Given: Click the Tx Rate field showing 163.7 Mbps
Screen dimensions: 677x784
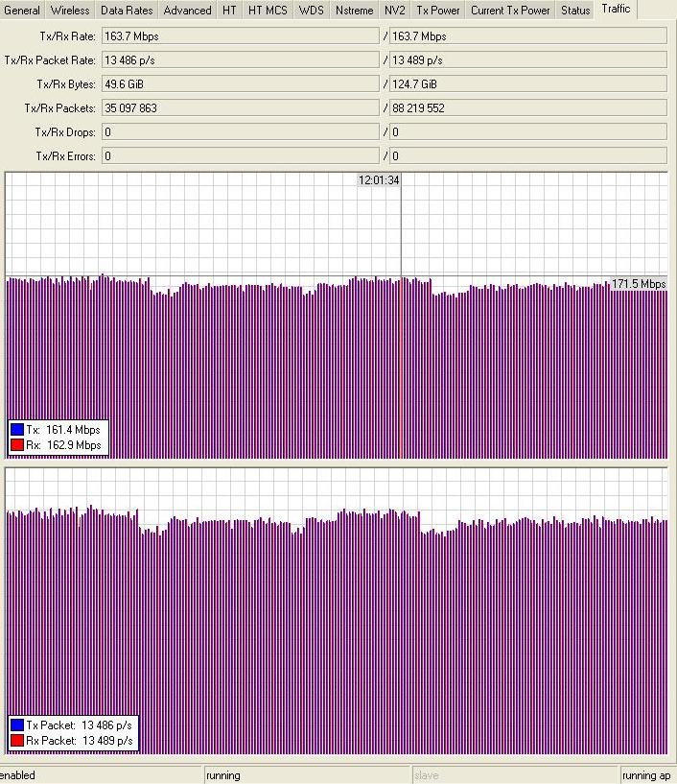Looking at the screenshot, I should tap(241, 36).
